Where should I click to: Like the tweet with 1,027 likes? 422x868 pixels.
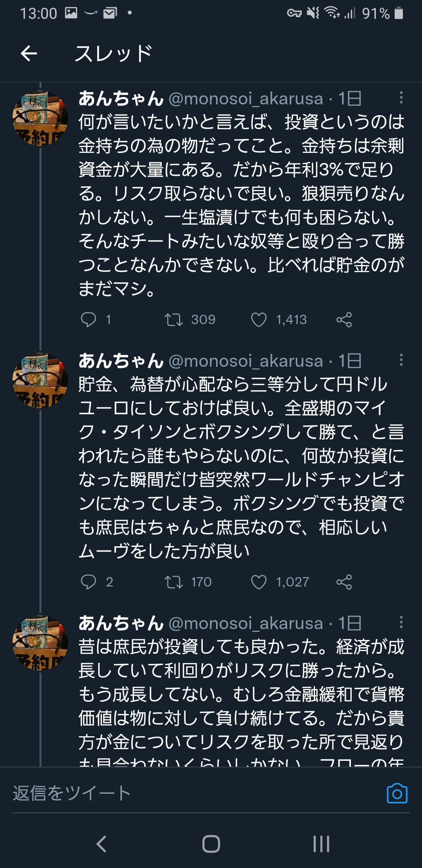(259, 582)
